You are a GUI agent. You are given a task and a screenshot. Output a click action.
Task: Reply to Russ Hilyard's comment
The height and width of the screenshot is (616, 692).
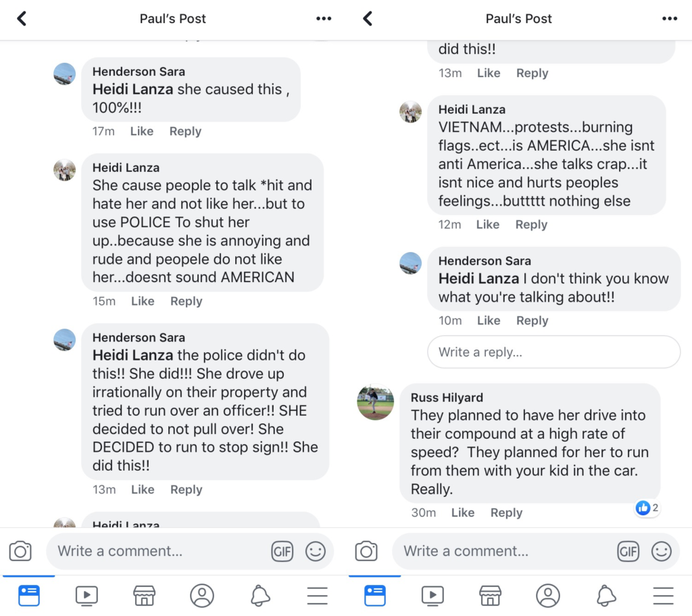point(506,513)
